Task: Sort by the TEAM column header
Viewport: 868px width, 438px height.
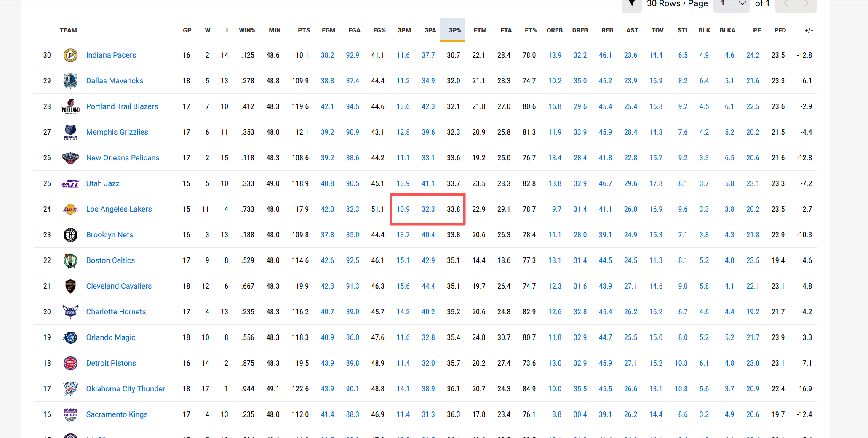Action: click(68, 30)
